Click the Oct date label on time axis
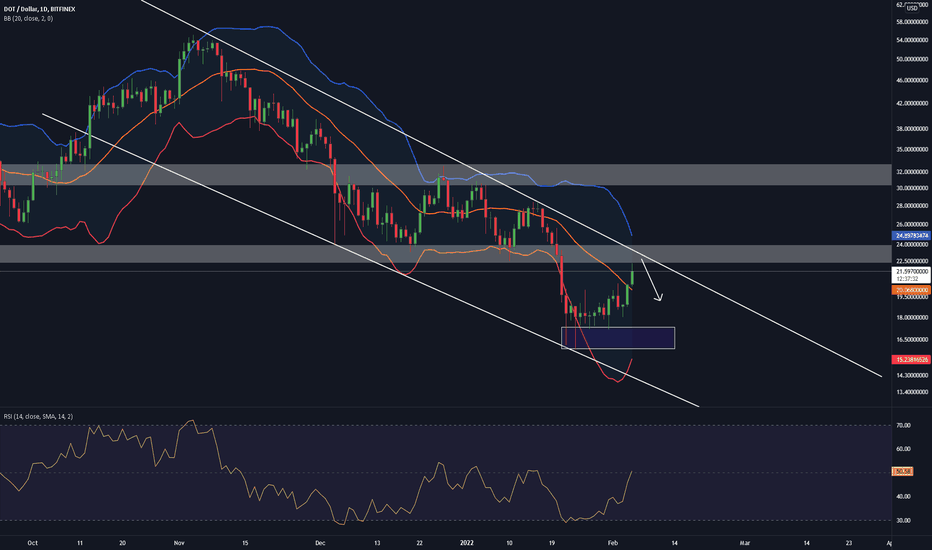 pyautogui.click(x=33, y=543)
